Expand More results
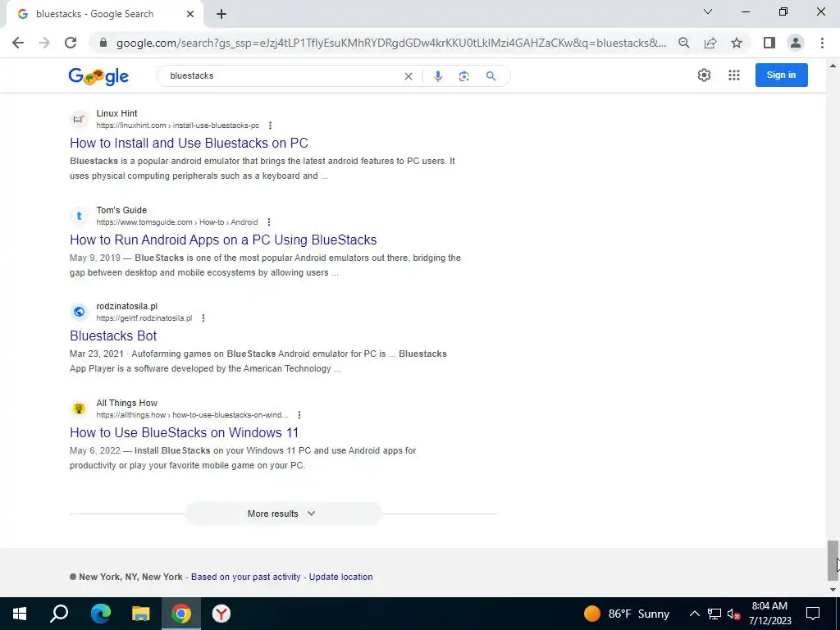 click(x=282, y=514)
